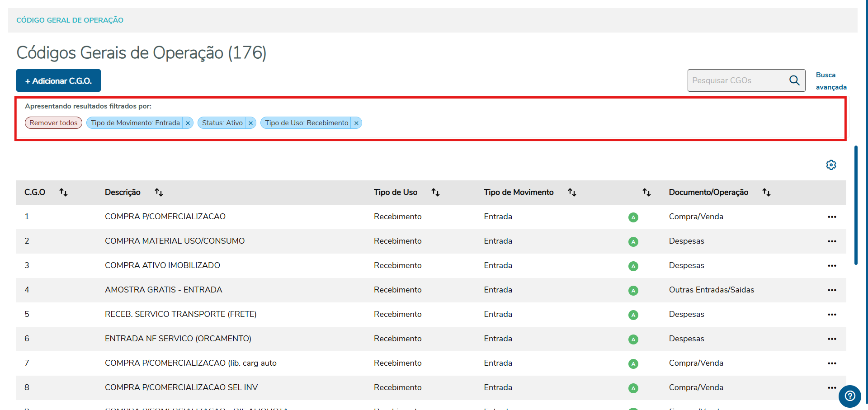Sort by Tipo de Movimento arrows
This screenshot has height=410, width=868.
click(572, 193)
